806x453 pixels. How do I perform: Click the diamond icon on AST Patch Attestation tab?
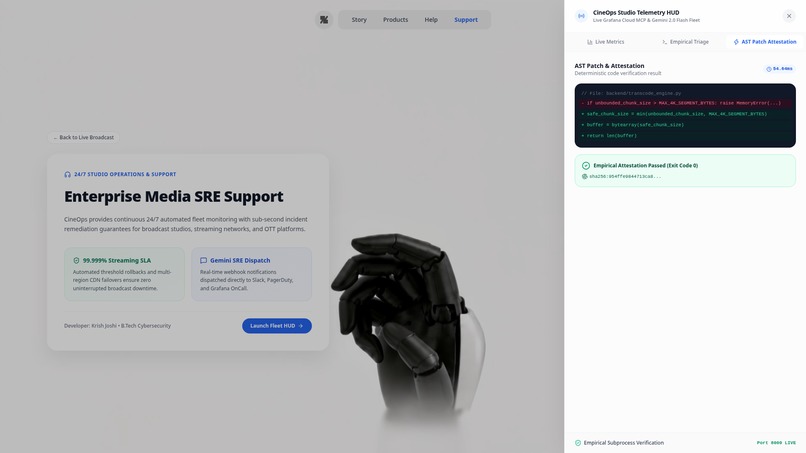736,42
